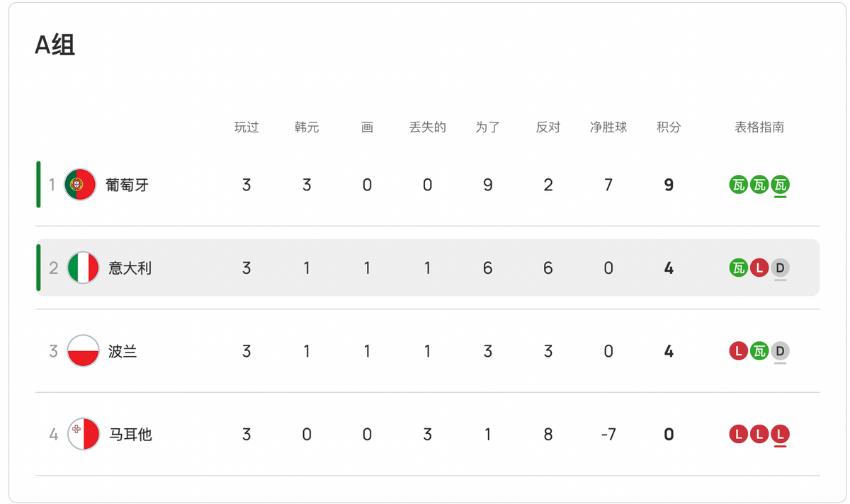Click the 净胜球 column header
The height and width of the screenshot is (504, 850).
pyautogui.click(x=608, y=127)
